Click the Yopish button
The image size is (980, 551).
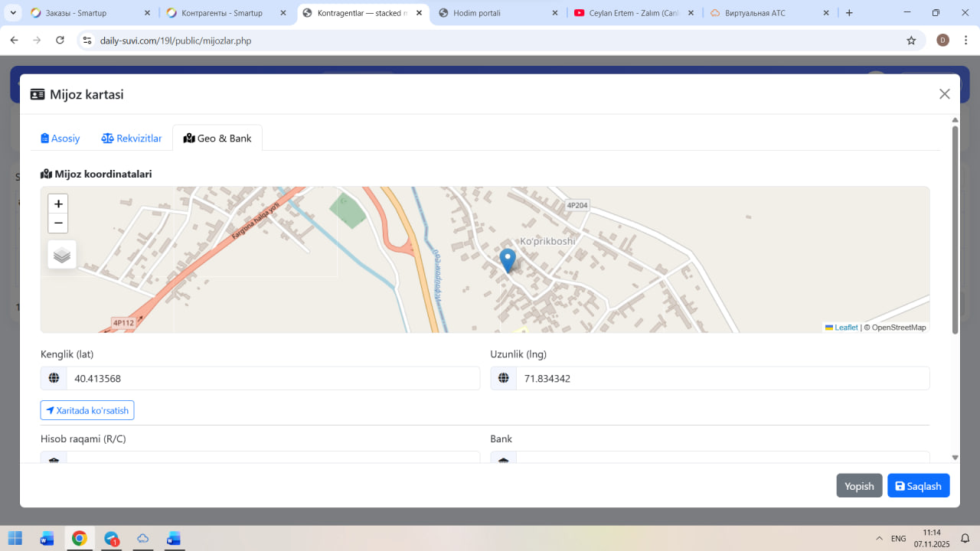(x=859, y=486)
